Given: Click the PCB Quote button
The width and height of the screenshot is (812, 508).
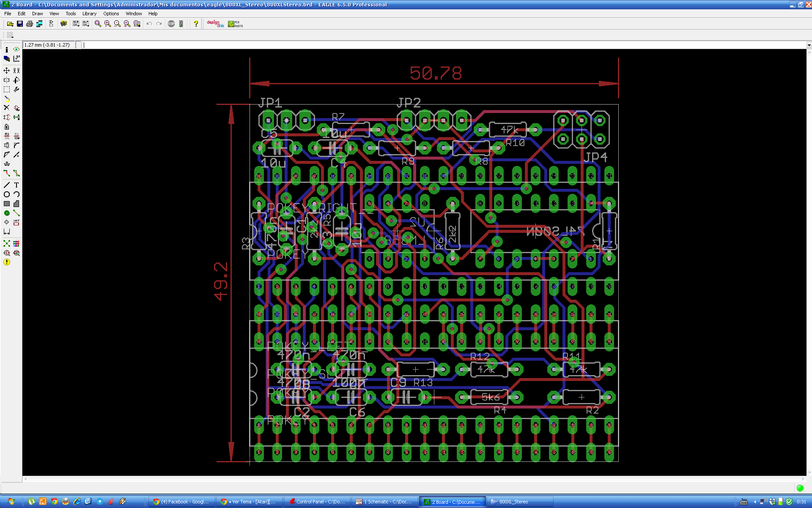Looking at the screenshot, I should (x=235, y=24).
